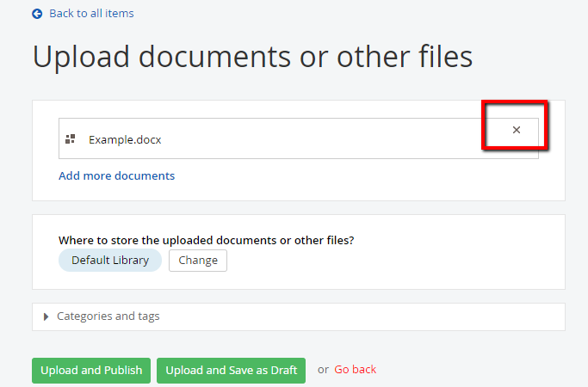This screenshot has height=387, width=588.
Task: Click the word "or" before Go back
Action: tap(323, 370)
